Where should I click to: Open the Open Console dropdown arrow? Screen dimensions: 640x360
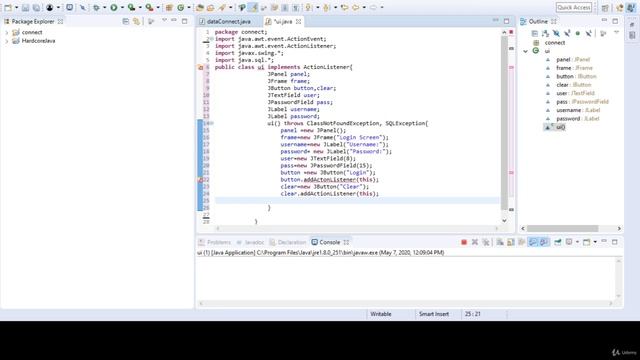[595, 242]
